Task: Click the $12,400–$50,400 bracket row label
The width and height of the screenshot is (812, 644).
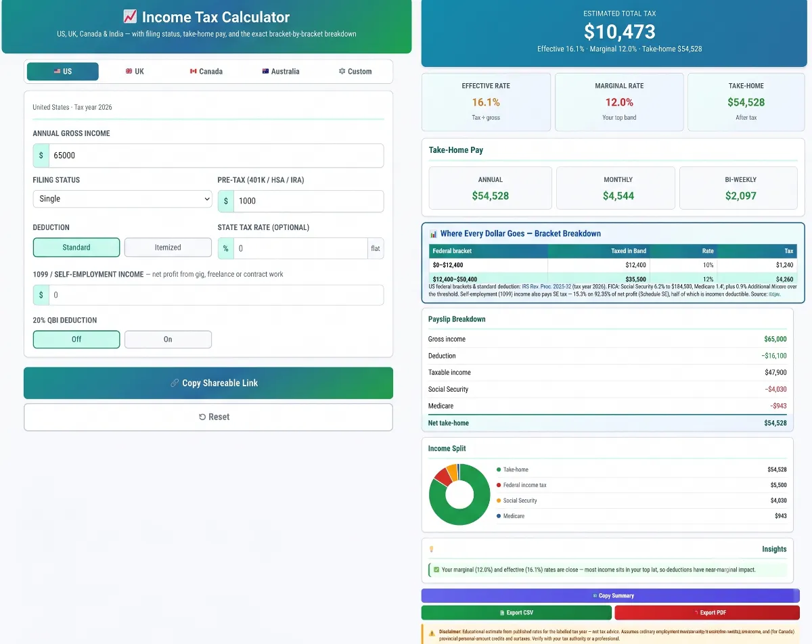Action: 455,279
